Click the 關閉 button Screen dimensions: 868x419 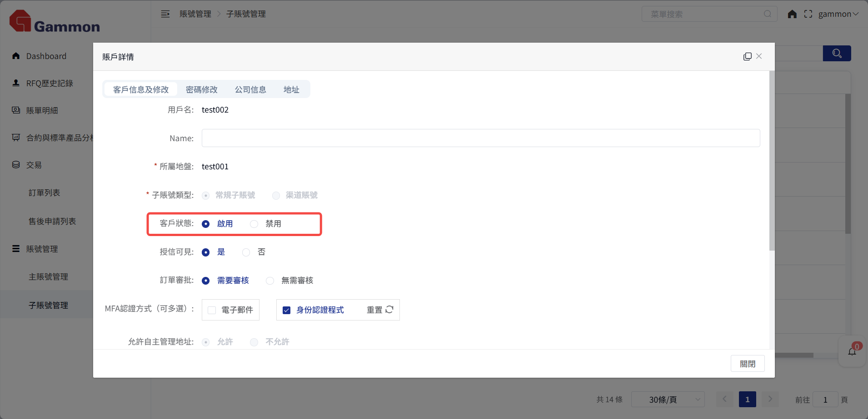[747, 364]
